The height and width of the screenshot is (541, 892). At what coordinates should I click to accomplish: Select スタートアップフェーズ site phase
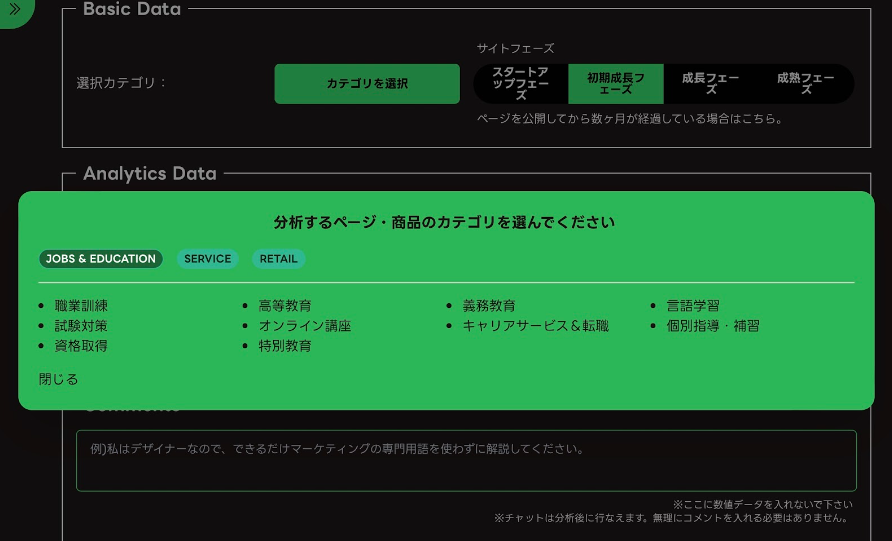(520, 84)
